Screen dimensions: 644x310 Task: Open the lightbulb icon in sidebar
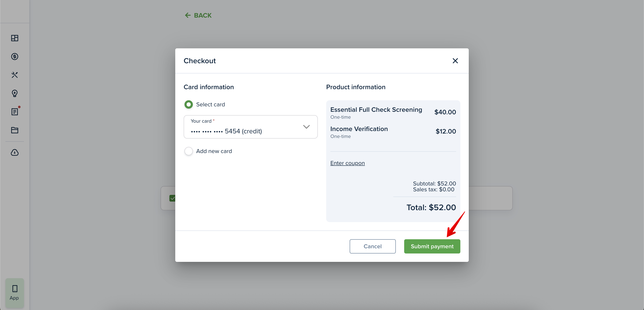click(15, 93)
